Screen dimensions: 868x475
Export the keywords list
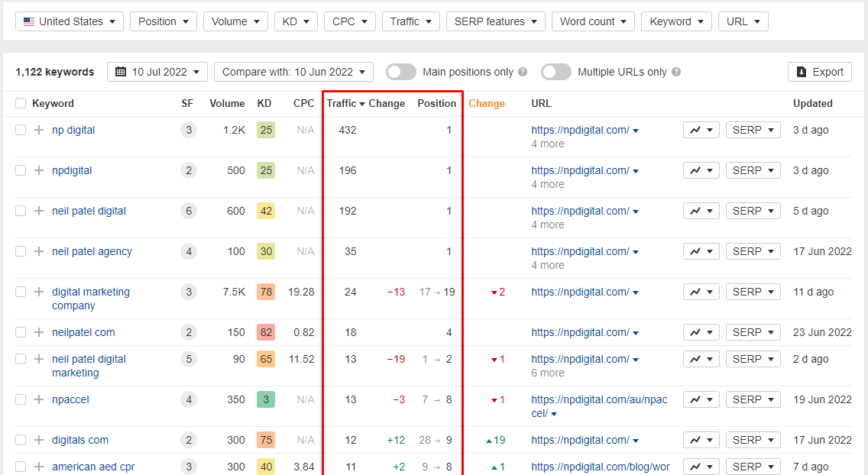(x=820, y=72)
